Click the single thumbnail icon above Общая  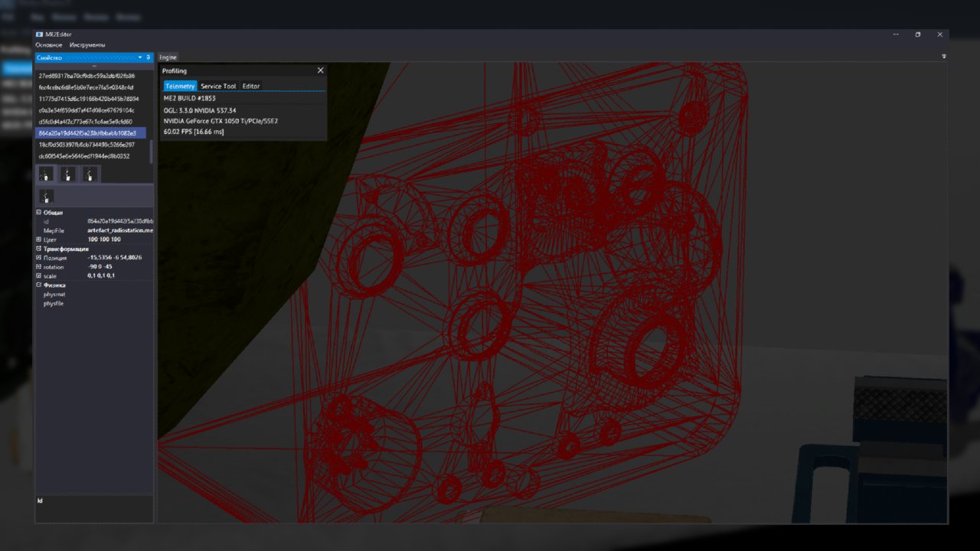click(x=46, y=197)
